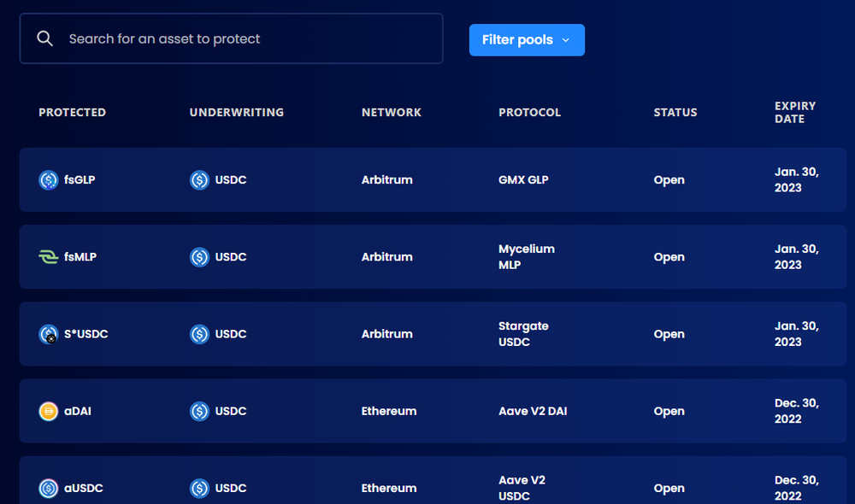Sort by STATUS column header

(x=675, y=112)
